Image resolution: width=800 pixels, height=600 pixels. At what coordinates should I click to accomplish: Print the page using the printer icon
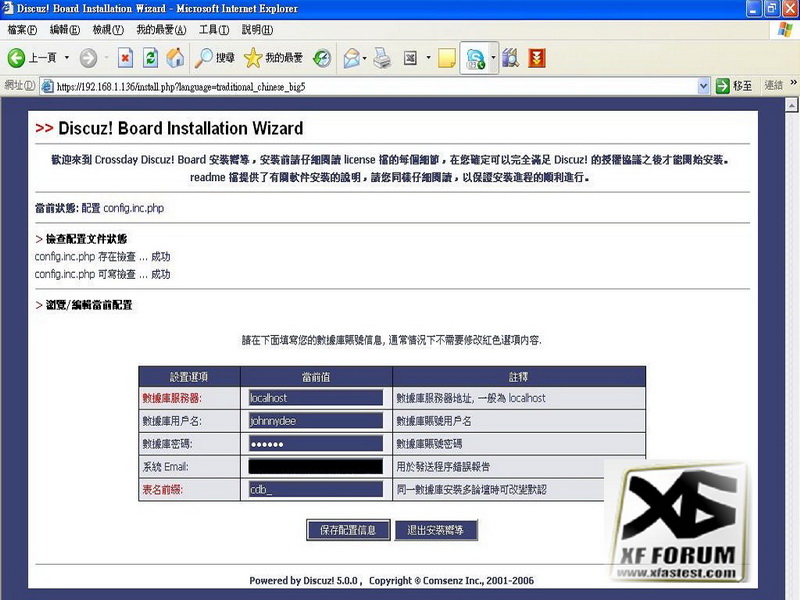pyautogui.click(x=382, y=58)
